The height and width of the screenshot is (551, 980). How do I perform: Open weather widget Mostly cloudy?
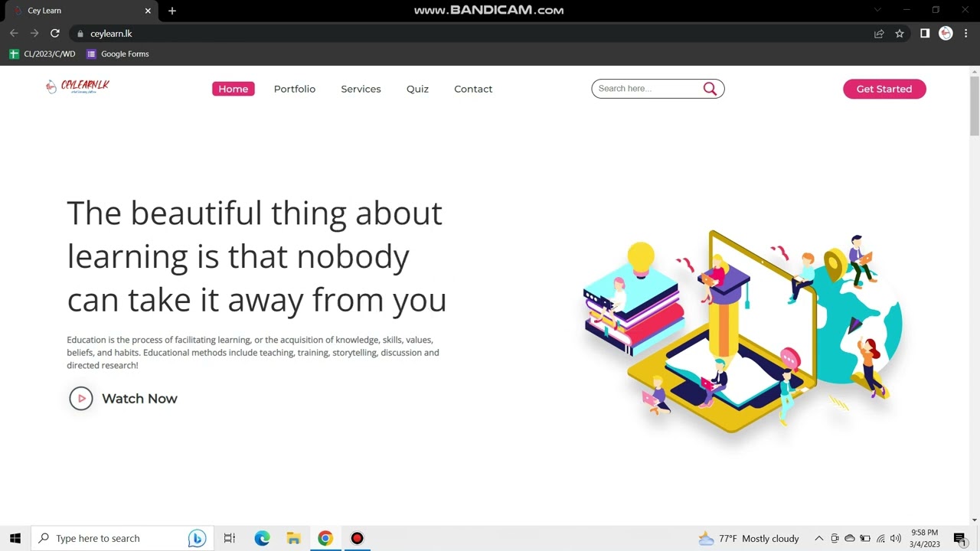tap(749, 539)
